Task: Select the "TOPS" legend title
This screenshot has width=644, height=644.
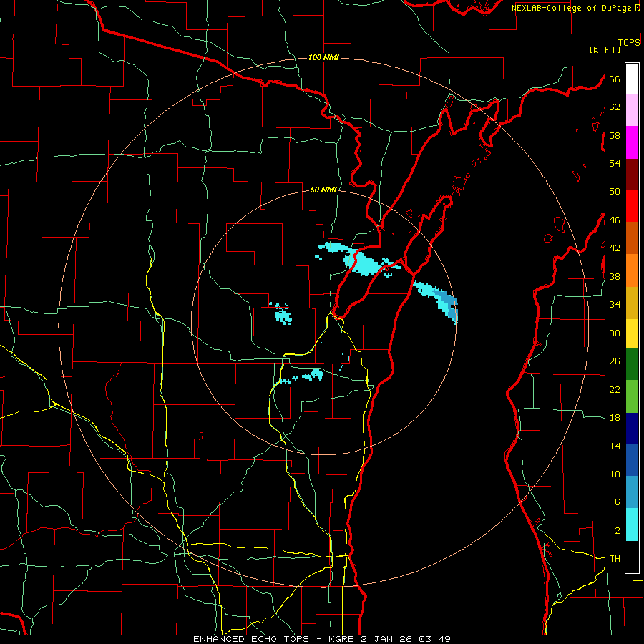Action: tap(629, 42)
